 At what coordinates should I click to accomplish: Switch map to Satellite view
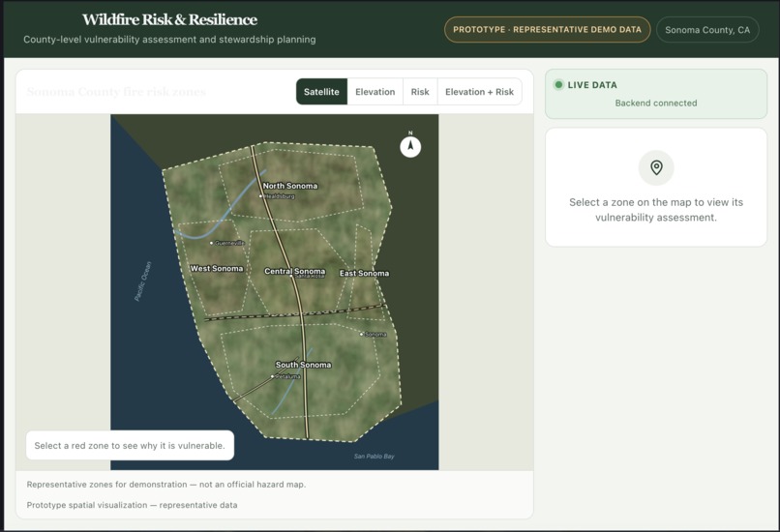point(321,92)
